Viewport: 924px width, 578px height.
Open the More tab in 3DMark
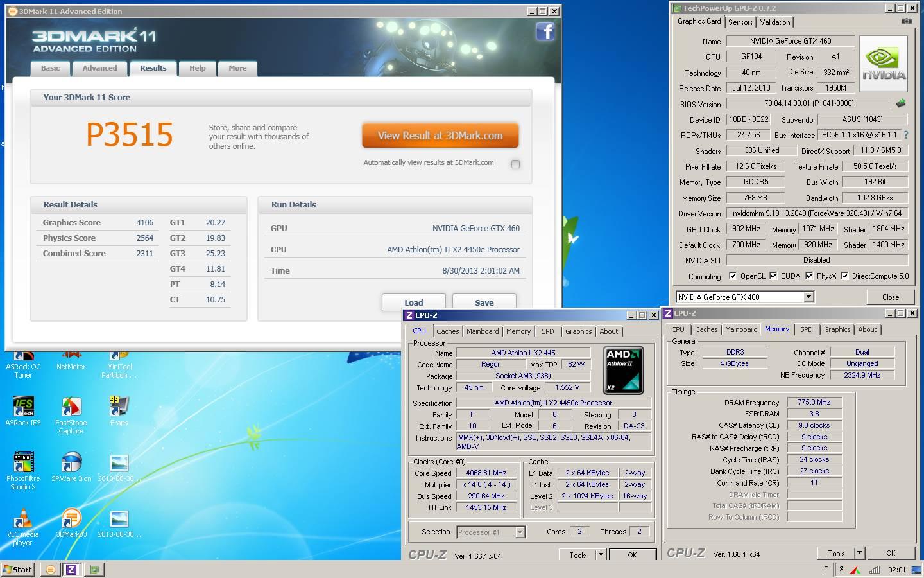pos(237,68)
